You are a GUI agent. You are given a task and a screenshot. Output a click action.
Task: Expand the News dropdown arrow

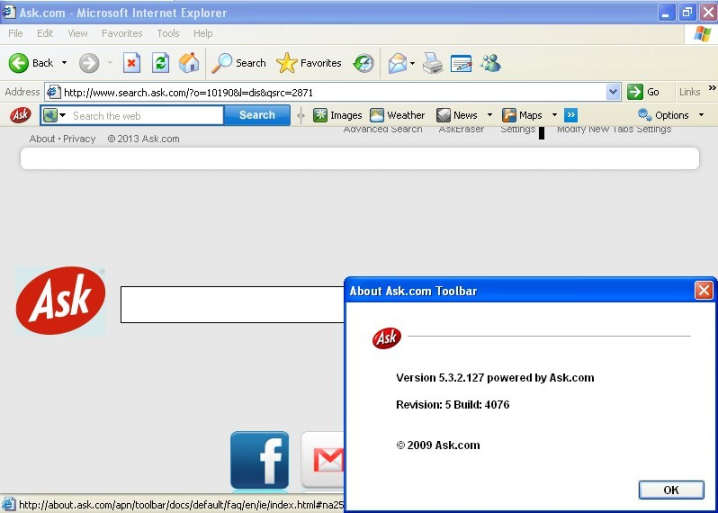(490, 115)
